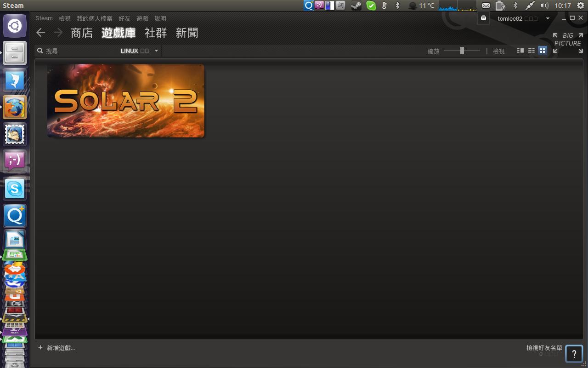Expand the LINUX games filter dropdown

point(156,51)
